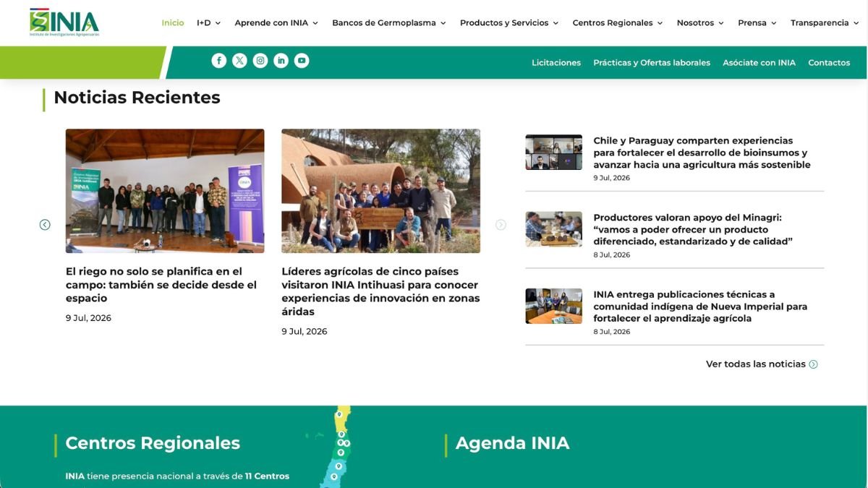The image size is (868, 488).
Task: Open the Asóciate con INIA link
Action: tap(759, 63)
